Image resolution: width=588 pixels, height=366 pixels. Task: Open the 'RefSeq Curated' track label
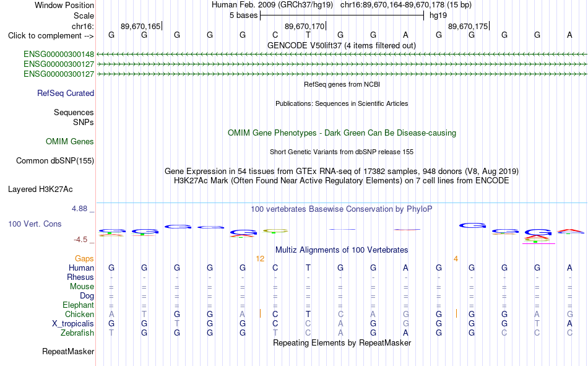[x=66, y=93]
